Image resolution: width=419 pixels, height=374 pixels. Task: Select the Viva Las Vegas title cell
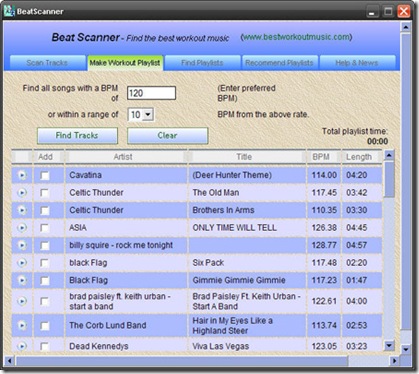pos(247,346)
